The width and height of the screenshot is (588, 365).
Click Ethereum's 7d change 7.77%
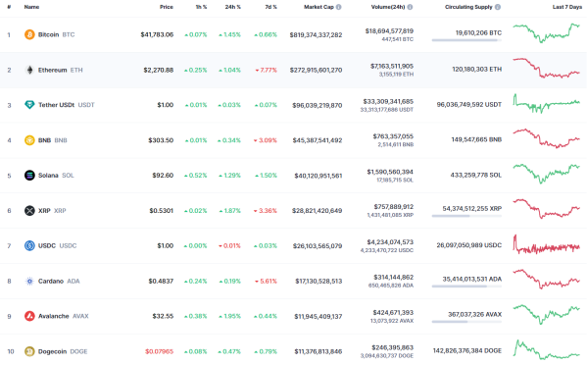267,70
